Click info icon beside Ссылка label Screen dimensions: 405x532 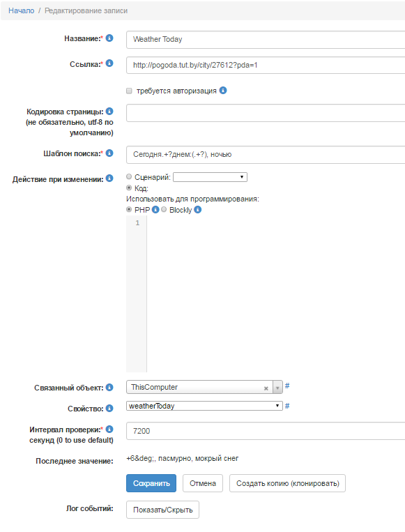[x=109, y=63]
